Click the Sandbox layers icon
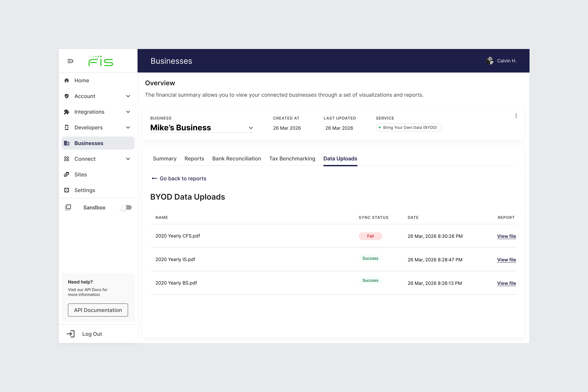 coord(68,207)
